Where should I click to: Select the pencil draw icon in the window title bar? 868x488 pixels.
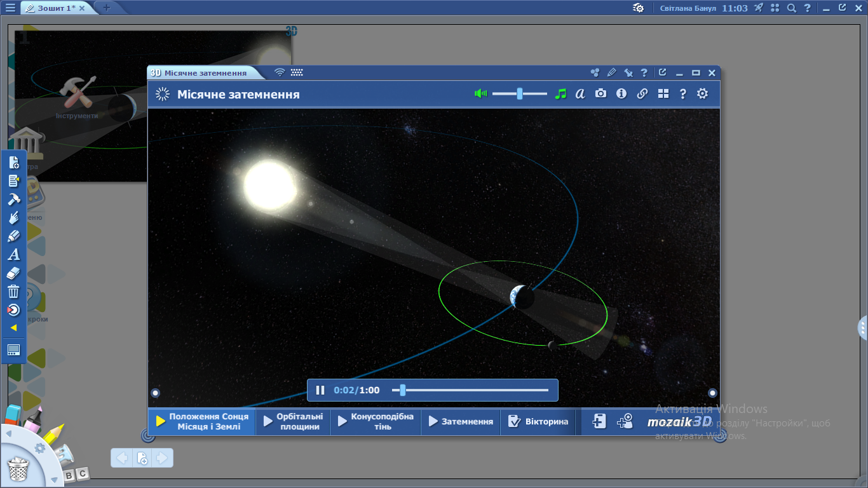click(611, 73)
